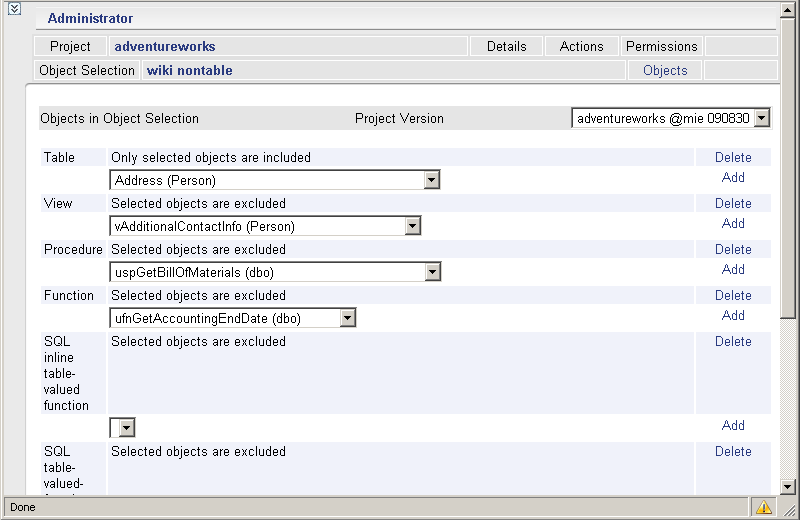Open the Objects tab
Screen dimensions: 800x520
pos(665,70)
